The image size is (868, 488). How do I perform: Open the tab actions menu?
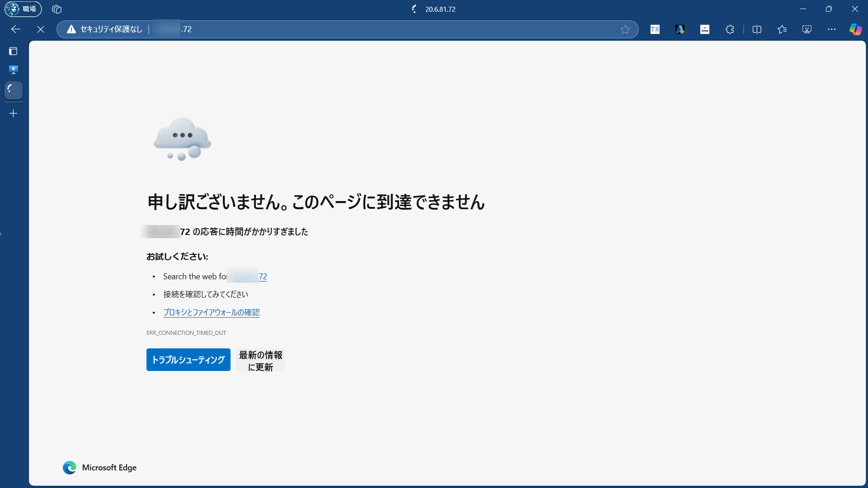click(x=13, y=51)
